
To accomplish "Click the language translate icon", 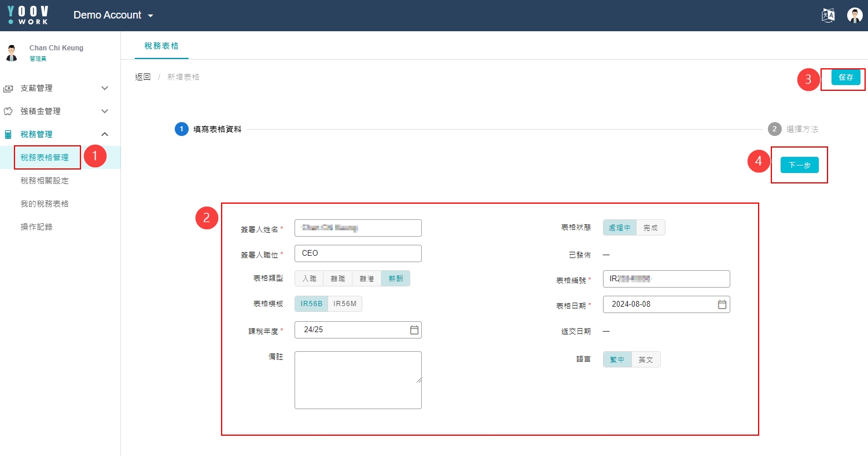I will pos(828,16).
